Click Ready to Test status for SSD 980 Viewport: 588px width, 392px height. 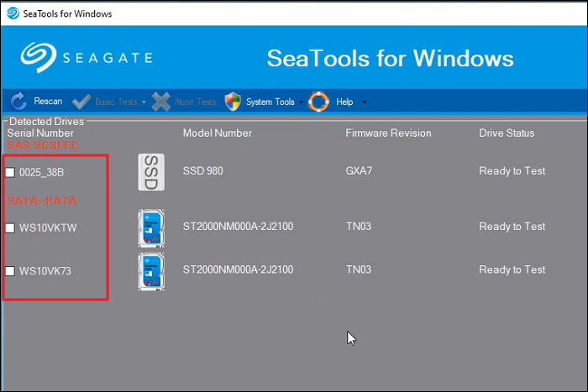coord(512,171)
